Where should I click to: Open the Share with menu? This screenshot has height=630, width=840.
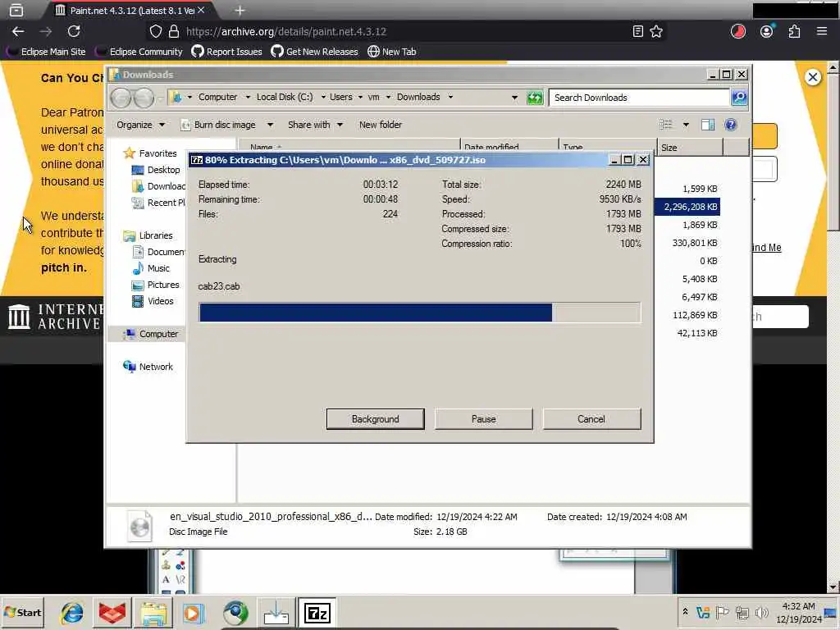315,125
